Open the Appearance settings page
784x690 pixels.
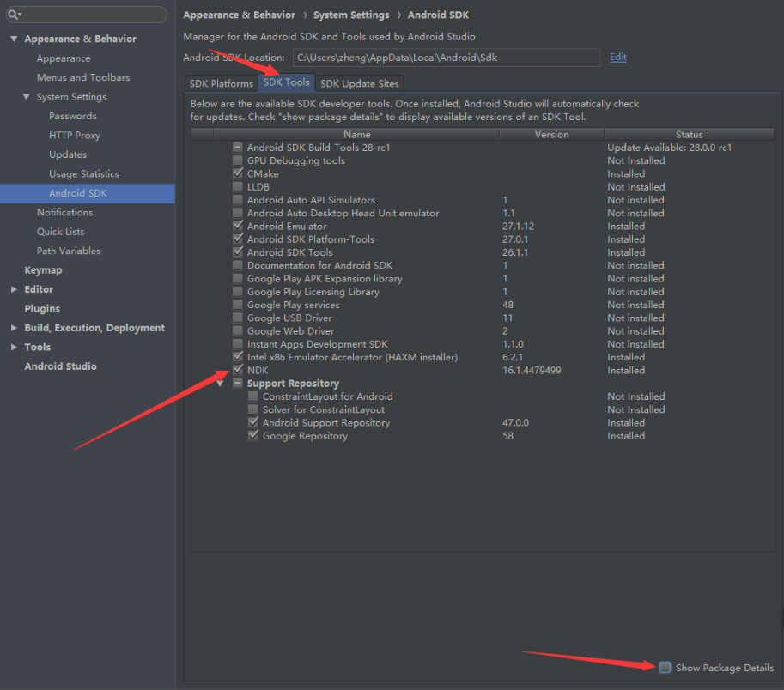tap(64, 58)
